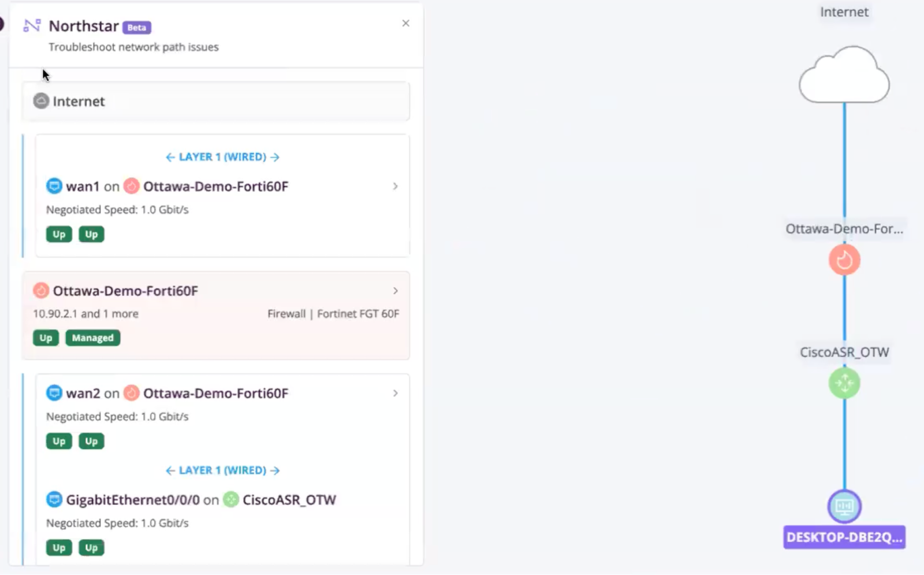The height and width of the screenshot is (575, 924).
Task: Click the wan1 interface port icon
Action: [x=54, y=186]
